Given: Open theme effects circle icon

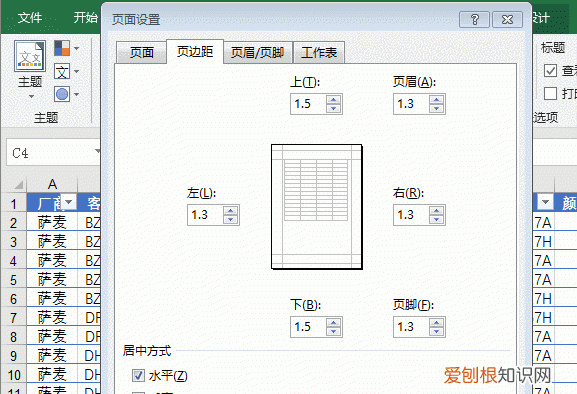Looking at the screenshot, I should click(x=62, y=94).
